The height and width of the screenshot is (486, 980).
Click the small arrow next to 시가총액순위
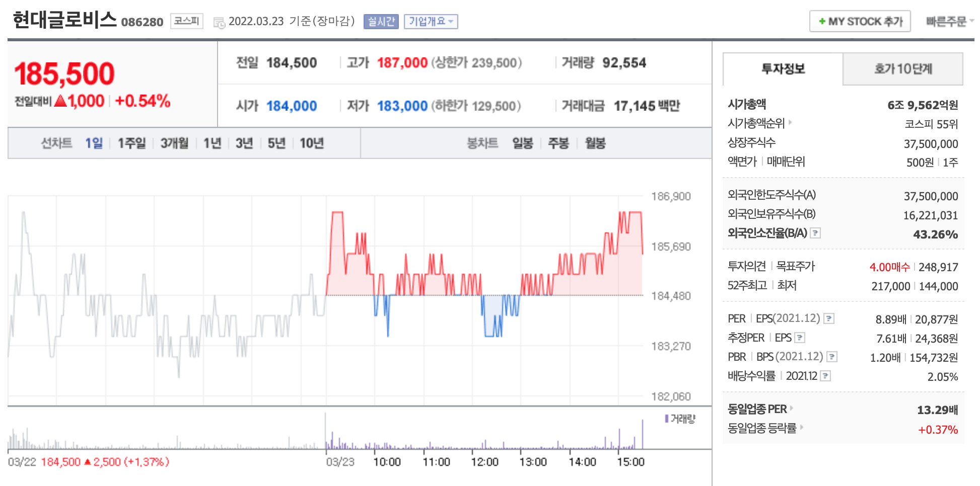coord(790,122)
